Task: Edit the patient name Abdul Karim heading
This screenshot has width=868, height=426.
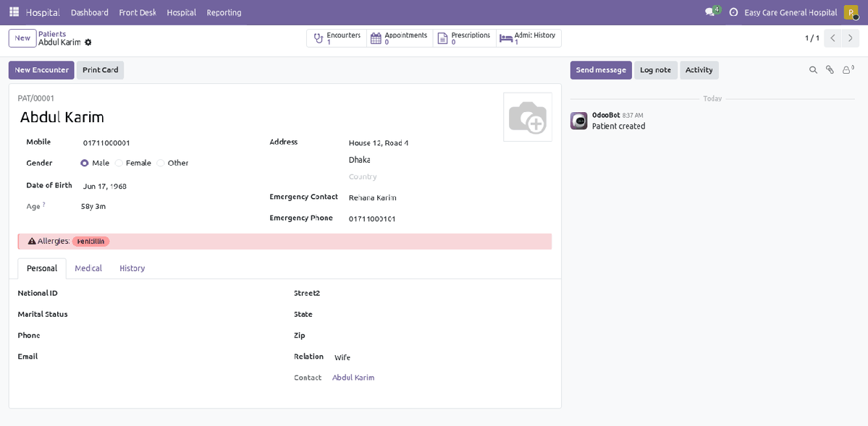Action: pos(62,117)
